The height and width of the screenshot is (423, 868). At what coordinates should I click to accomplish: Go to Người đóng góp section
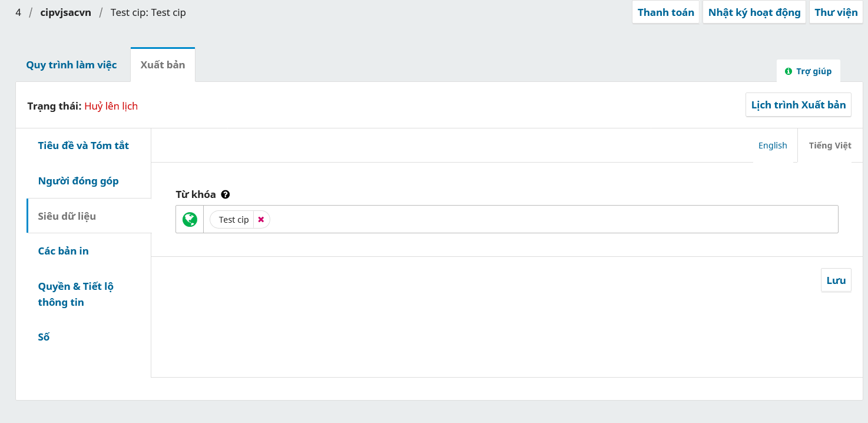(x=78, y=181)
